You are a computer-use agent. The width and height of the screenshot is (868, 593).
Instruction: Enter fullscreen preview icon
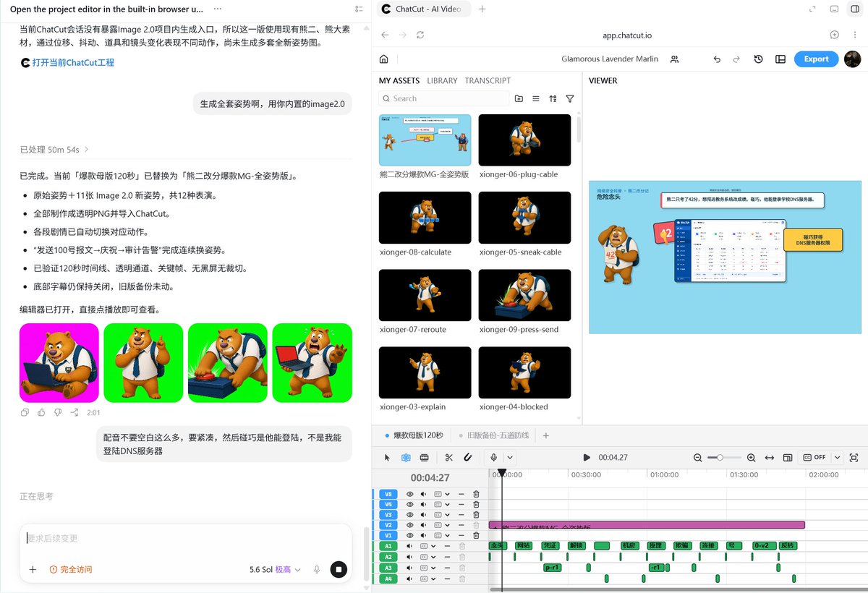click(854, 458)
